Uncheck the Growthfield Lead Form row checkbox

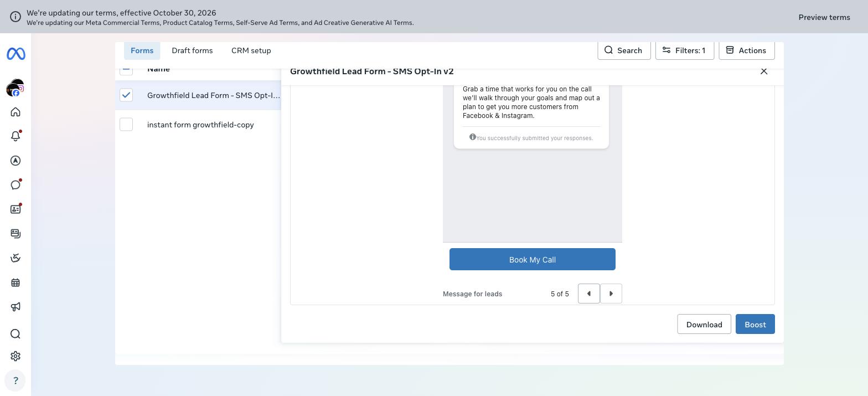[x=126, y=95]
